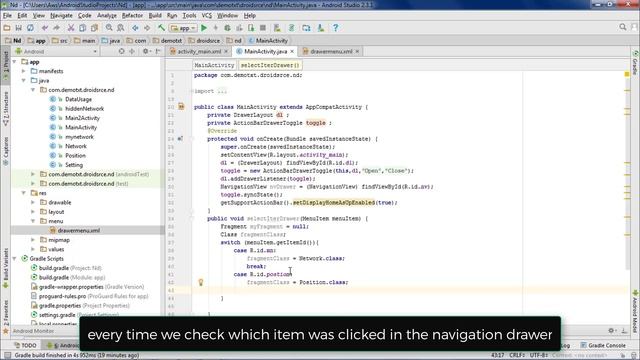This screenshot has height=360, width=640.
Task: Collapse the java folder node
Action: point(24,80)
